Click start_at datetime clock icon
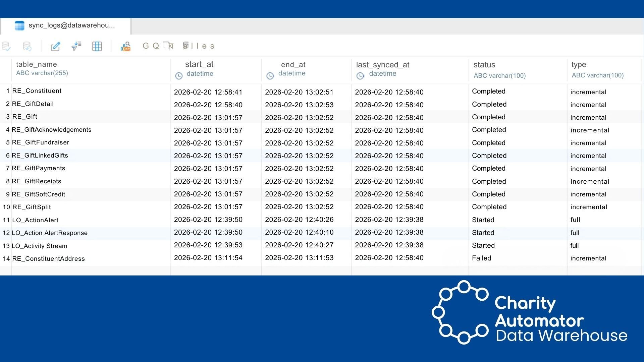Viewport: 644px width, 362px height. (179, 76)
